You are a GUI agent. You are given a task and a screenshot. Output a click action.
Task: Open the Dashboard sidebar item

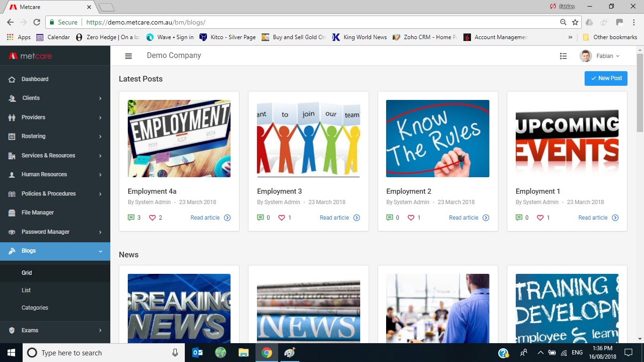click(55, 79)
